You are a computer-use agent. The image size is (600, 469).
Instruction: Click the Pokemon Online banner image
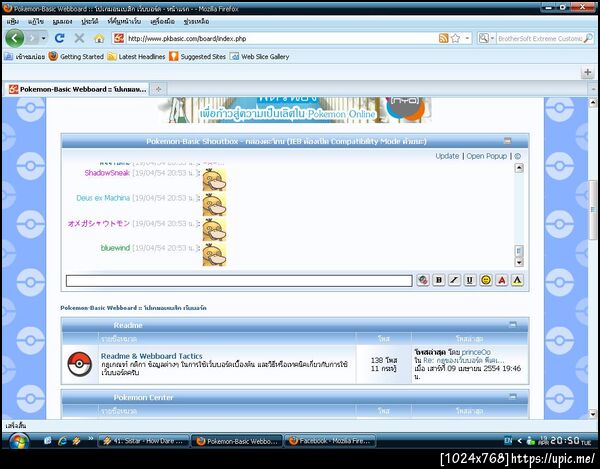pyautogui.click(x=295, y=110)
